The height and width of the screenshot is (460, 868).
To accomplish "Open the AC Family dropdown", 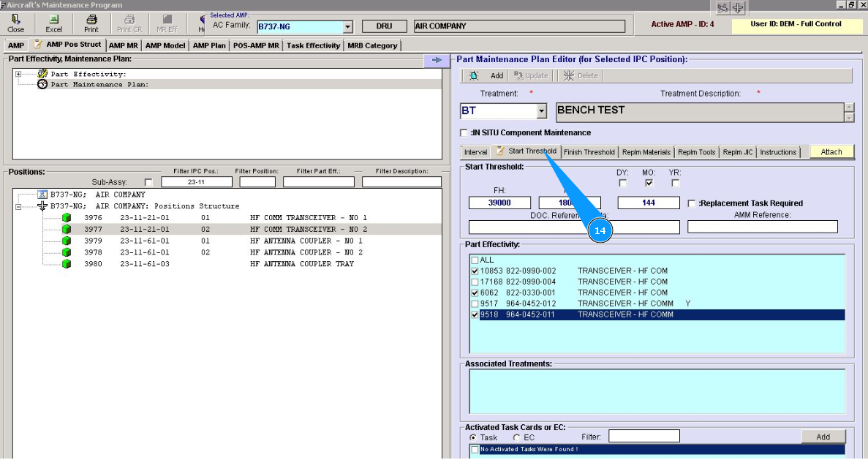I will [347, 27].
